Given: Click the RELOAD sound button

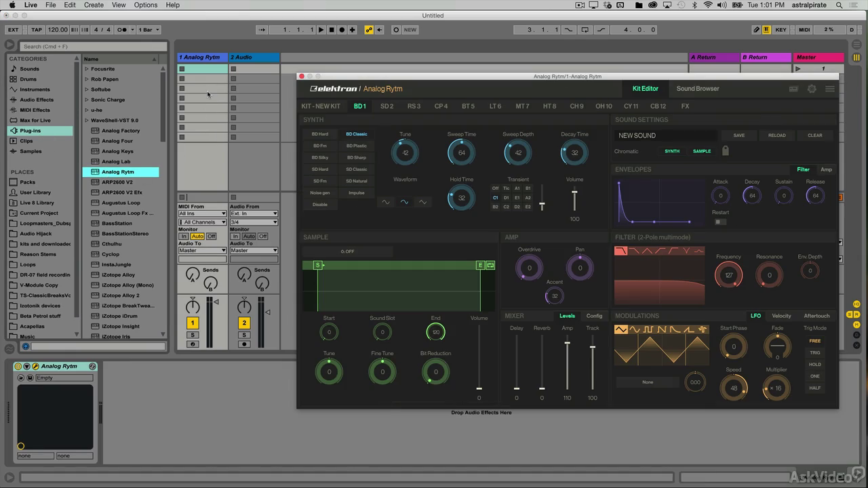Looking at the screenshot, I should (777, 136).
